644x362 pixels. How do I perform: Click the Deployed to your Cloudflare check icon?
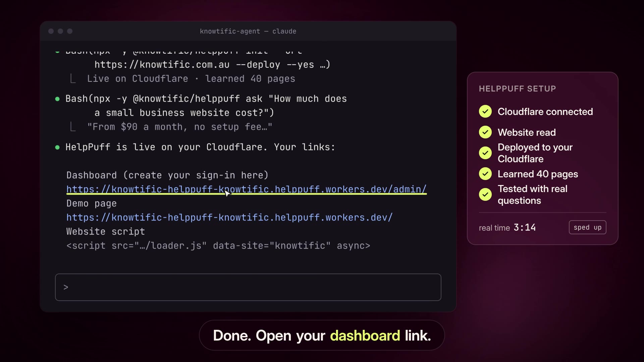click(485, 153)
